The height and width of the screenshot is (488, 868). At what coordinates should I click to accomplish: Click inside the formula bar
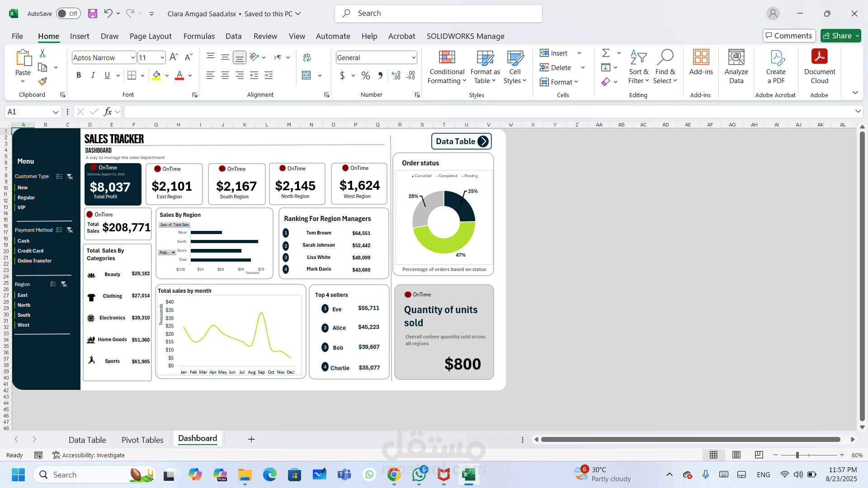tap(316, 111)
